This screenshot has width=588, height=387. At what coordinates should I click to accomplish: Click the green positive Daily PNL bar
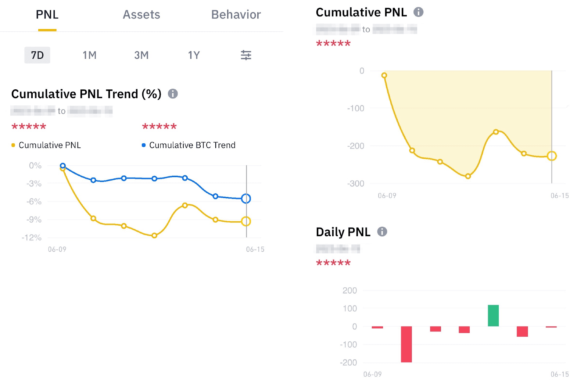pyautogui.click(x=493, y=316)
